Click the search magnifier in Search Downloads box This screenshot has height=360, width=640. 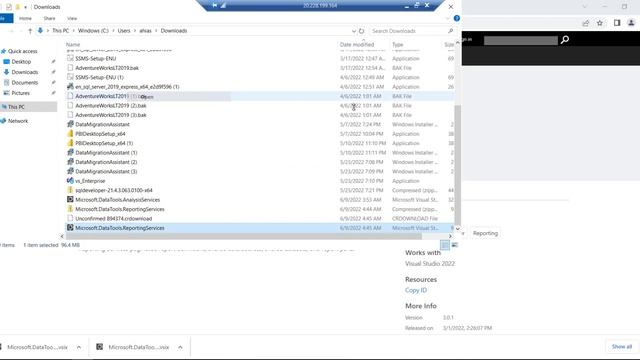point(450,31)
